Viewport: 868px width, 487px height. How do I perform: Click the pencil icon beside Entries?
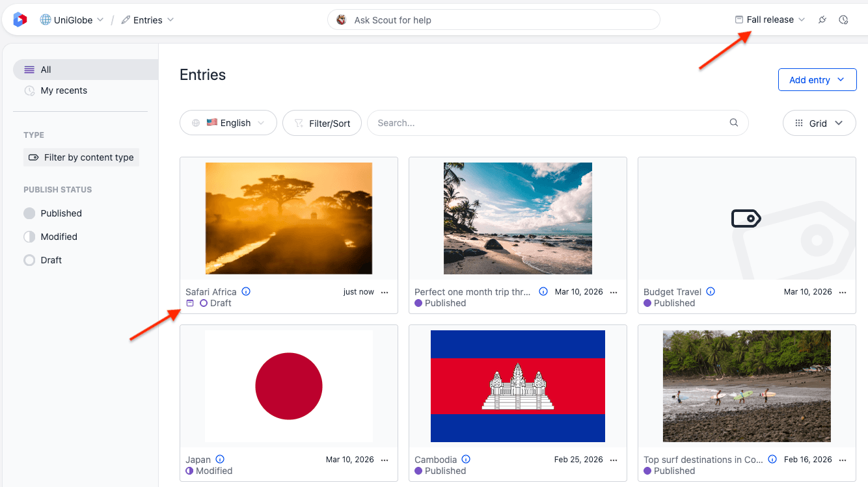point(126,20)
